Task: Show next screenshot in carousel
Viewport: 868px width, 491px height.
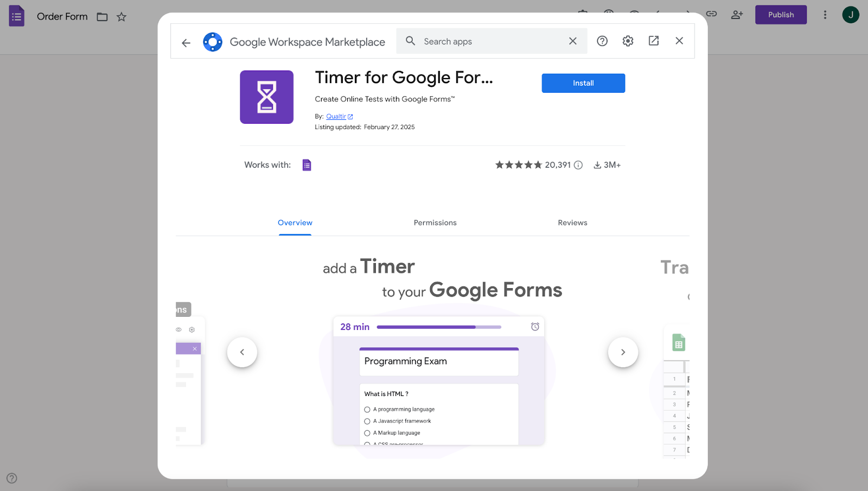Action: tap(623, 352)
